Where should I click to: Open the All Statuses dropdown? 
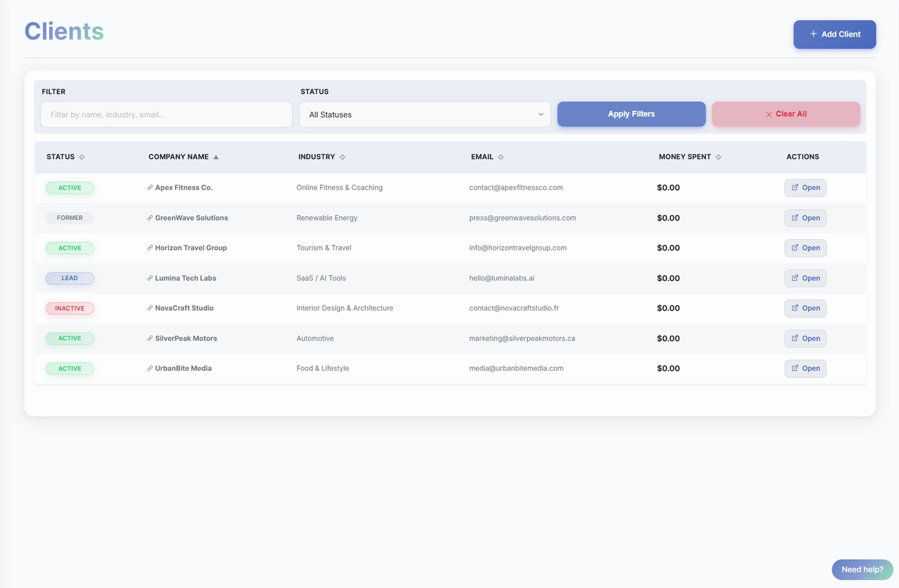(x=424, y=114)
